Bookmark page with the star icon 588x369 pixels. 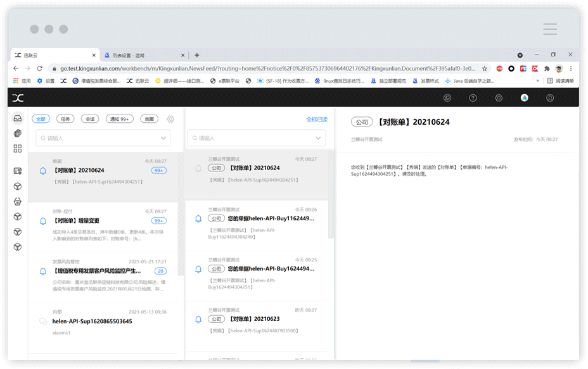485,68
